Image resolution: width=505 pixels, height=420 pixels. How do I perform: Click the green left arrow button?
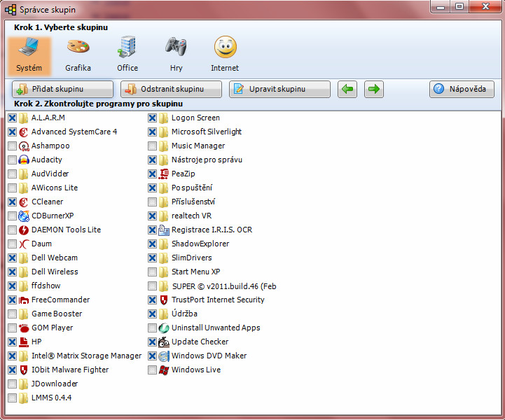click(347, 89)
